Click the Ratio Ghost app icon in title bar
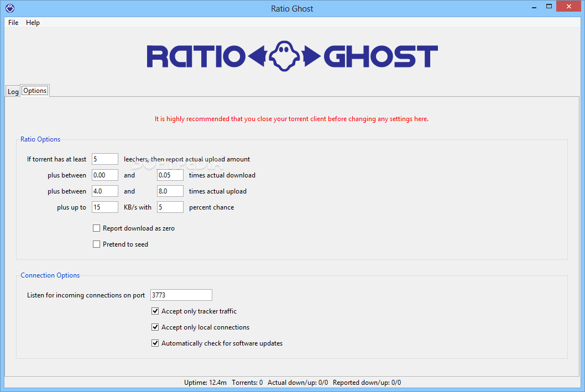The width and height of the screenshot is (585, 392). click(x=10, y=8)
